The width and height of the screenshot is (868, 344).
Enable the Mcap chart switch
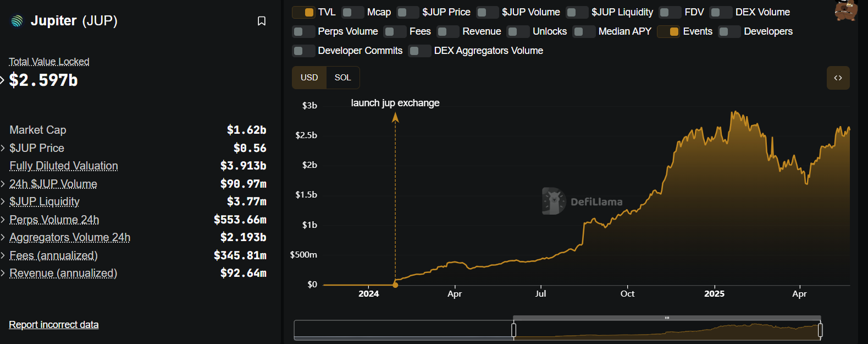click(x=352, y=12)
